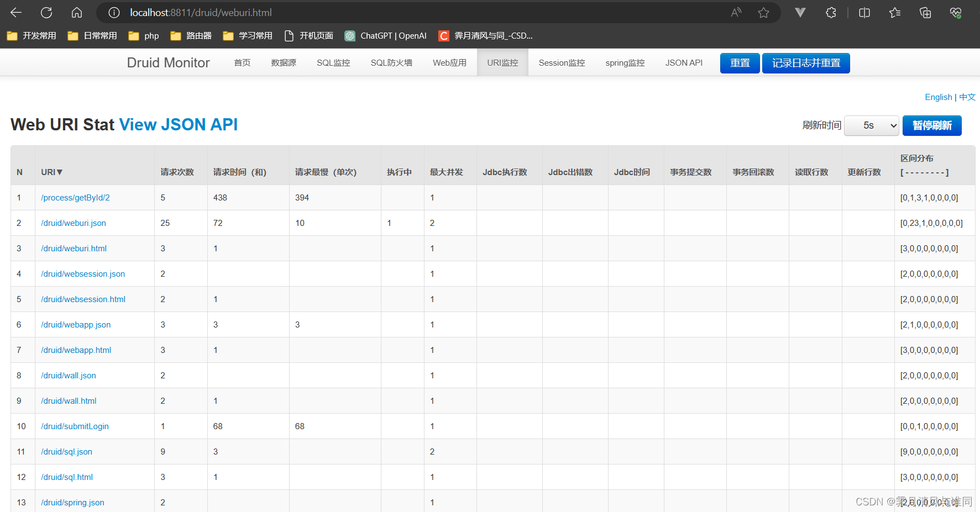Click 请求次数 column header

(x=177, y=172)
